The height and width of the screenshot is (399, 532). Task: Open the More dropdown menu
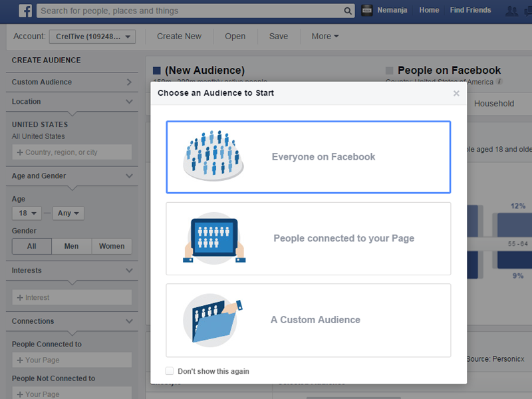[x=325, y=37]
